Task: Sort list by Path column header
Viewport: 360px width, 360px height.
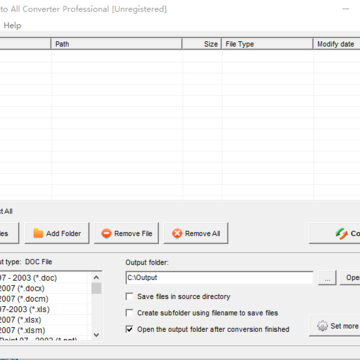Action: pyautogui.click(x=116, y=44)
